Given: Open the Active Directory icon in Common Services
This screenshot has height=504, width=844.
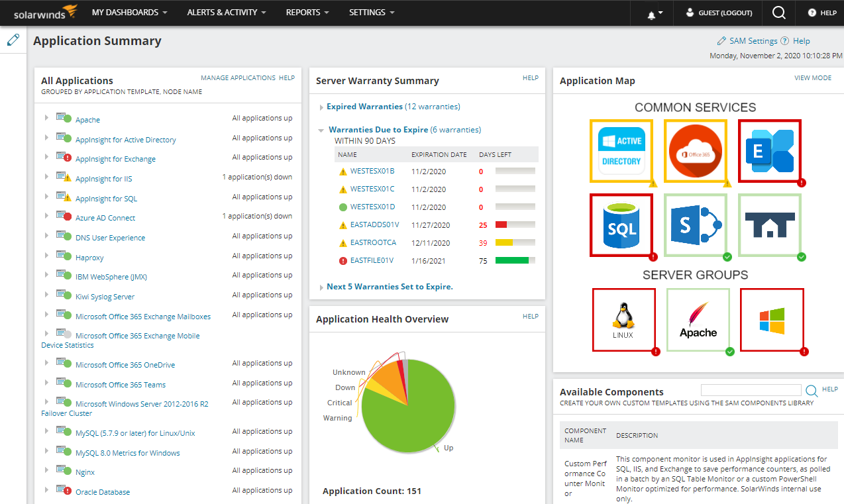Looking at the screenshot, I should click(x=621, y=150).
